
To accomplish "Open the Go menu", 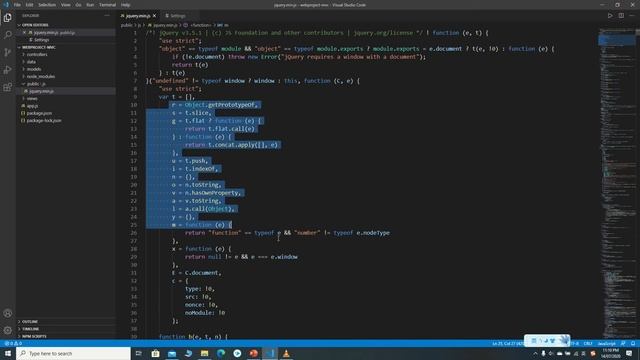I will coord(78,5).
